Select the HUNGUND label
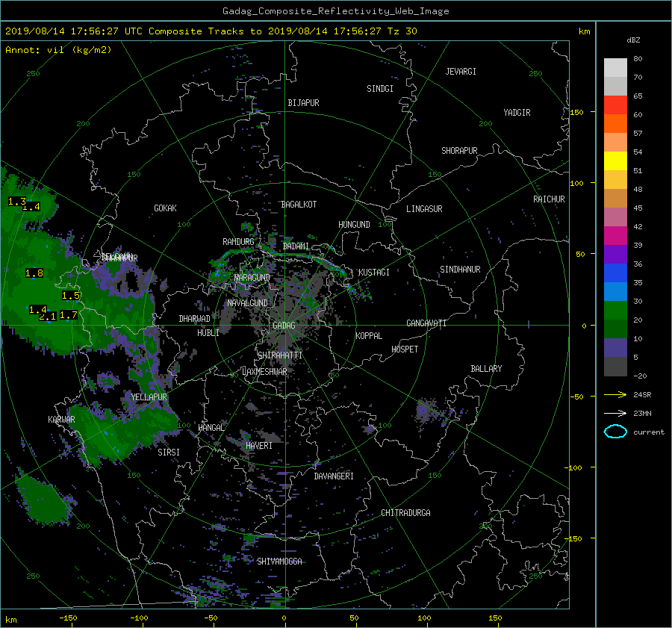This screenshot has height=628, width=672. click(354, 225)
